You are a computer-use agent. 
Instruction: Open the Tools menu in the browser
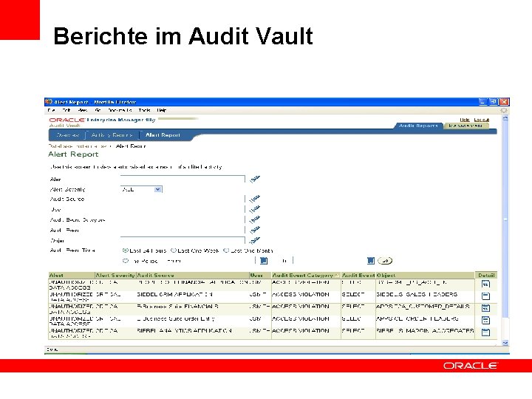(144, 110)
